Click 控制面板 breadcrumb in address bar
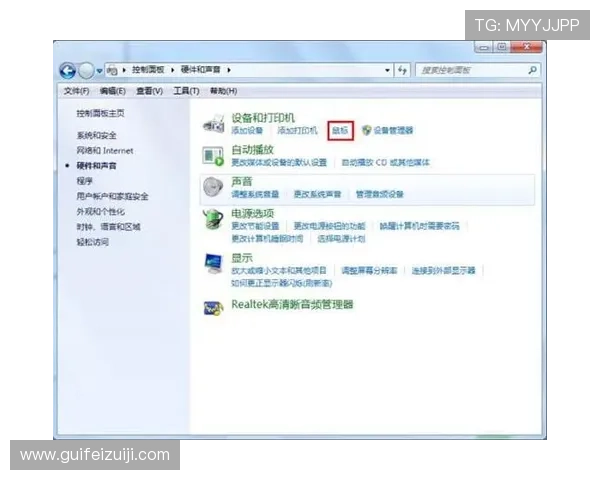 pyautogui.click(x=148, y=70)
